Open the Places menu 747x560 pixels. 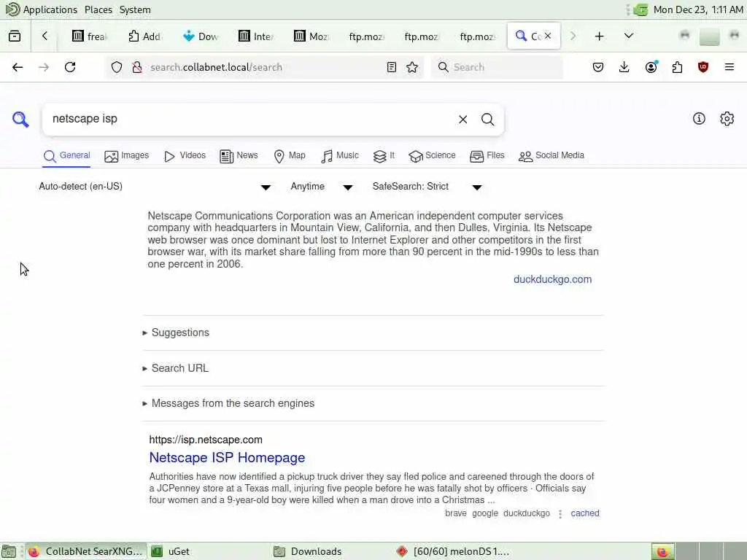pos(98,9)
